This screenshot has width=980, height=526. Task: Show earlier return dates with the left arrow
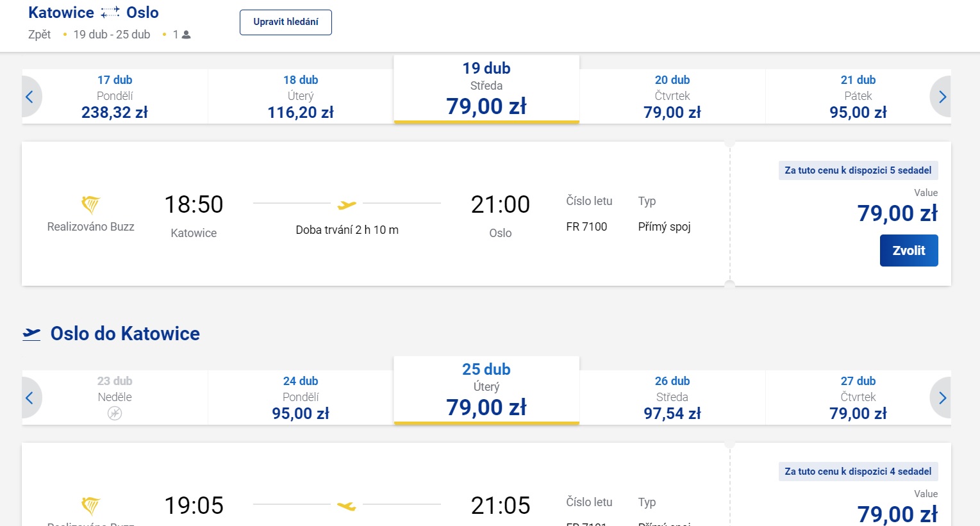(29, 398)
